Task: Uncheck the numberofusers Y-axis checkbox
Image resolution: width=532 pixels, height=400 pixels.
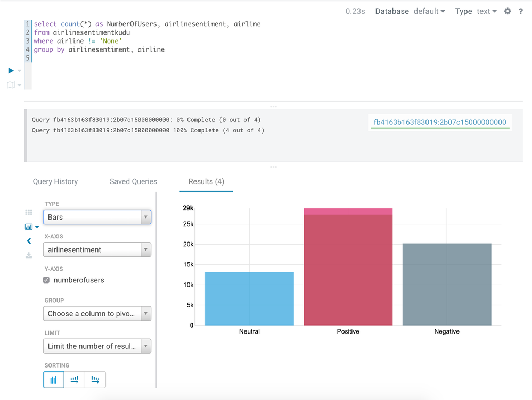Action: (46, 280)
